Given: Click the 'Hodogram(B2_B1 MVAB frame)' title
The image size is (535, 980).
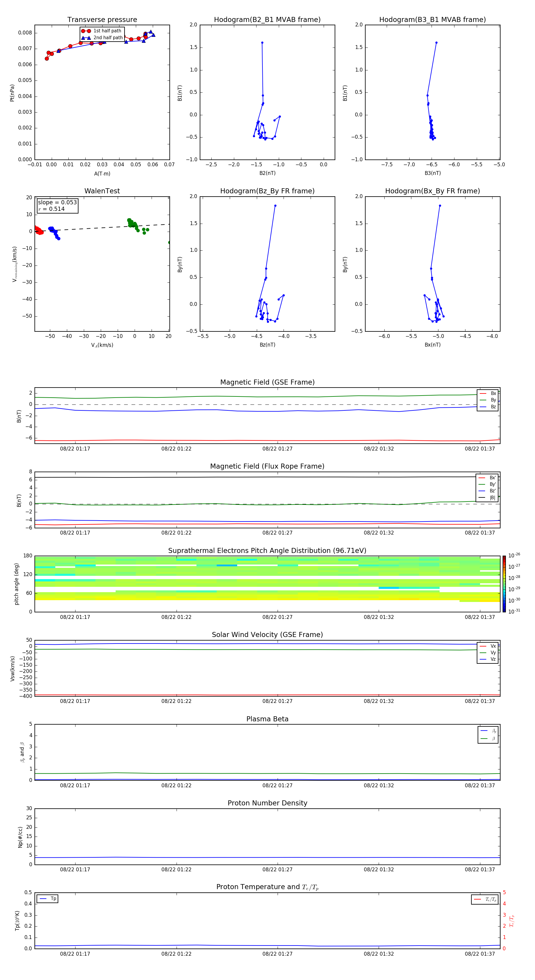Looking at the screenshot, I should (267, 20).
